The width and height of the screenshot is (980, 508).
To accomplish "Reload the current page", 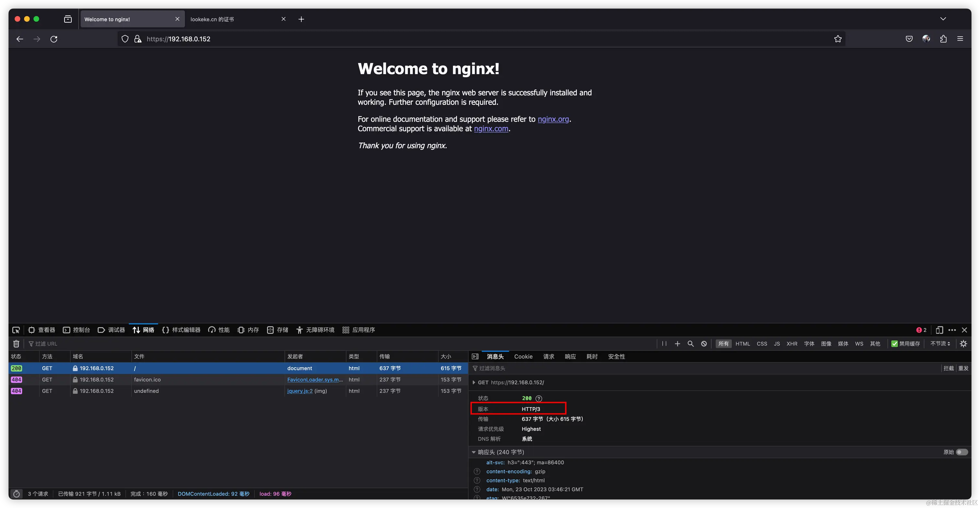I will click(x=54, y=39).
